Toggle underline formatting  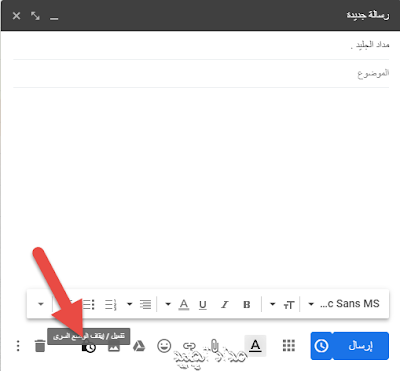pos(203,305)
